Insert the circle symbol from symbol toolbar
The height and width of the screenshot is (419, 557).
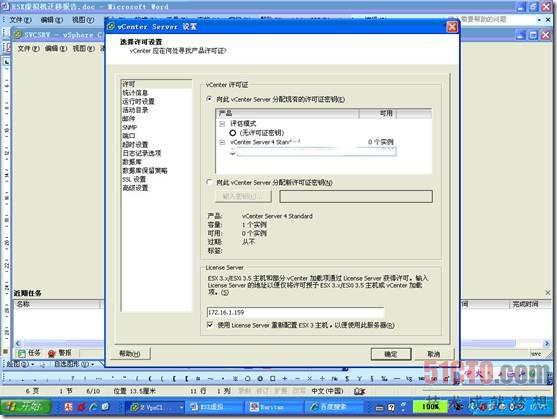click(248, 379)
